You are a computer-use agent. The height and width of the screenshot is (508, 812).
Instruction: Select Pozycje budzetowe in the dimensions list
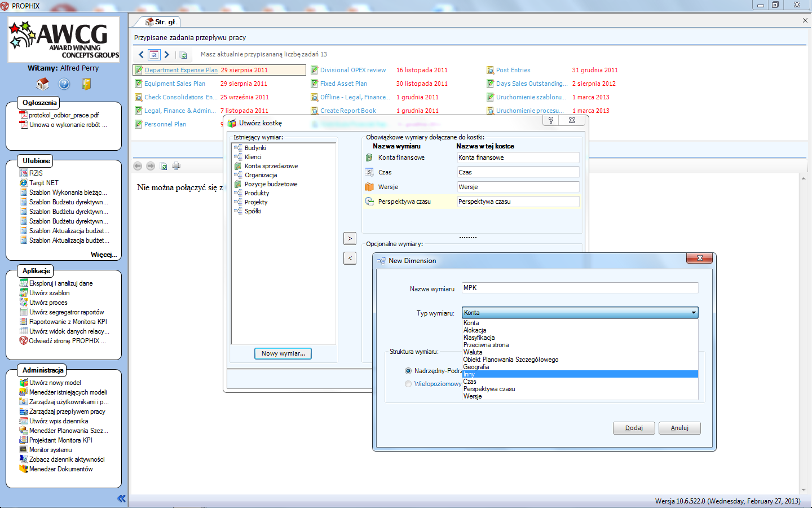click(x=271, y=184)
